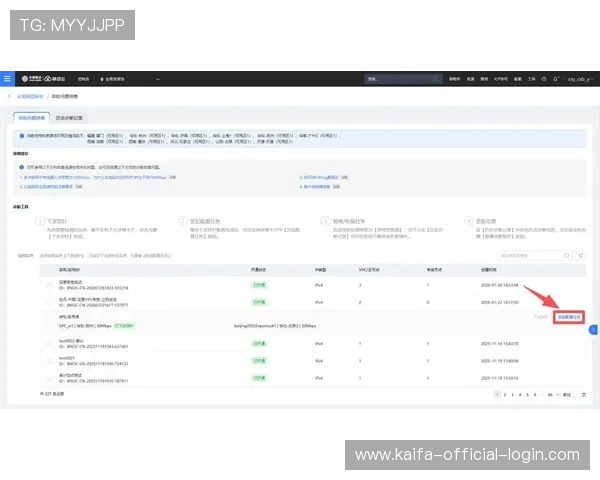
Task: Open the ICP filing menu in top bar
Action: (499, 78)
